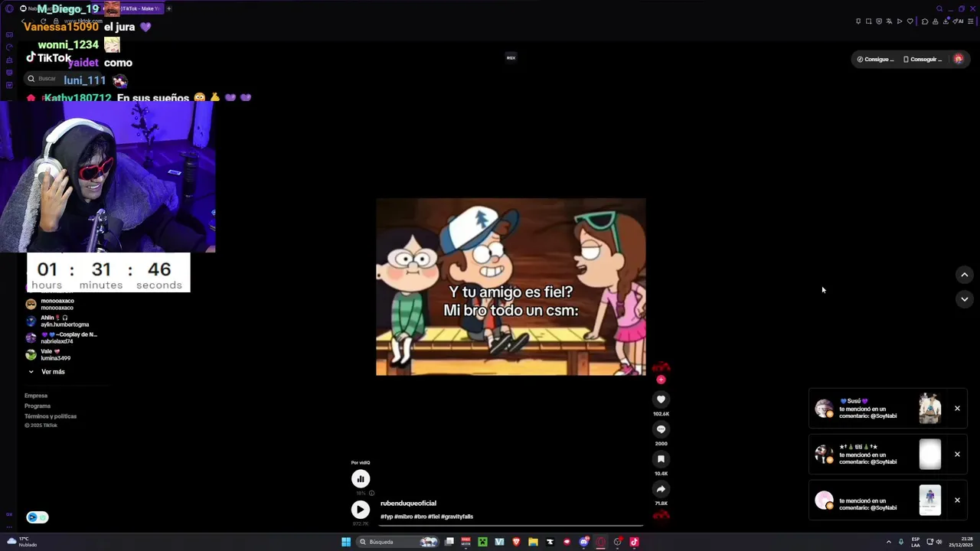Click the video thumbnail of Gravity Falls meme

tap(511, 287)
